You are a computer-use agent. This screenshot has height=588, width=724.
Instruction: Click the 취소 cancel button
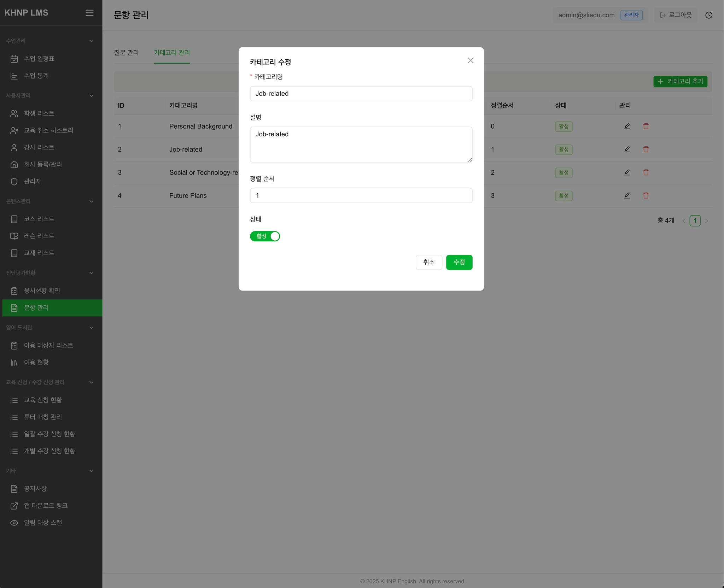(428, 262)
